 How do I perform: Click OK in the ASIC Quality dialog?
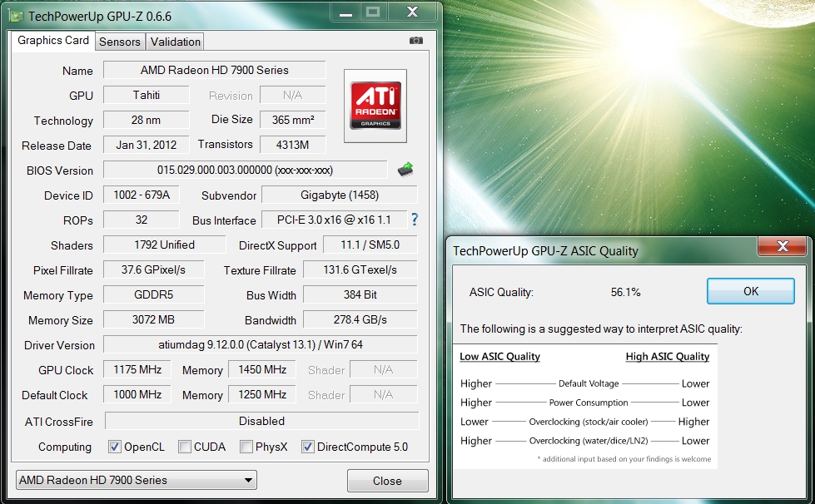click(x=751, y=291)
